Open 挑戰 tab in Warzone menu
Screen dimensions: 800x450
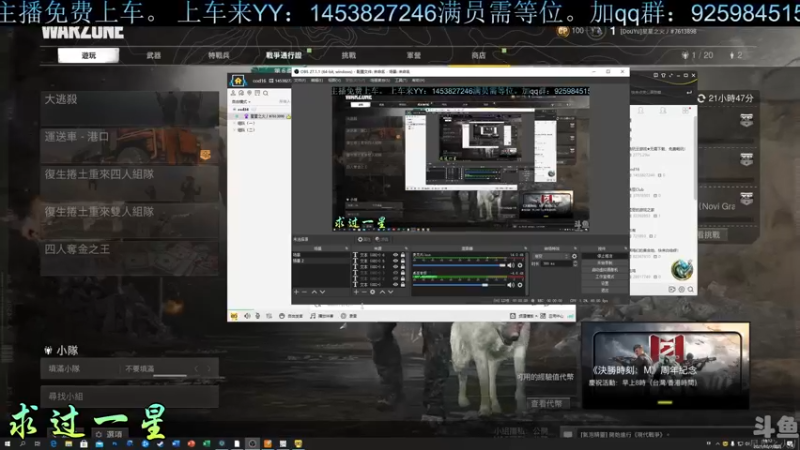(348, 55)
